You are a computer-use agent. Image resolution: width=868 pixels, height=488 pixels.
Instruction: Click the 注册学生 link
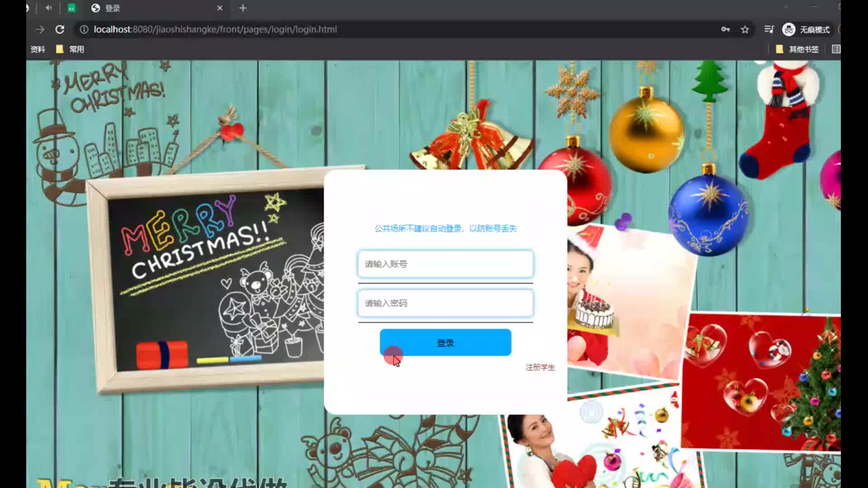click(540, 367)
